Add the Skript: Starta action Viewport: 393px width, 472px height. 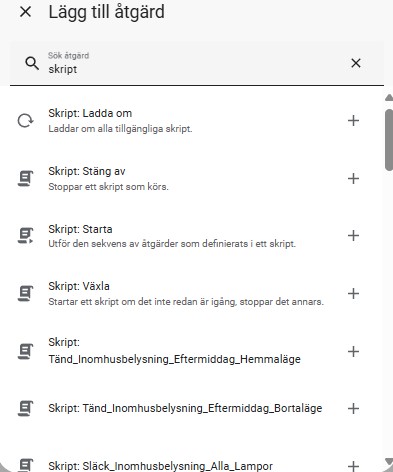[x=353, y=236]
